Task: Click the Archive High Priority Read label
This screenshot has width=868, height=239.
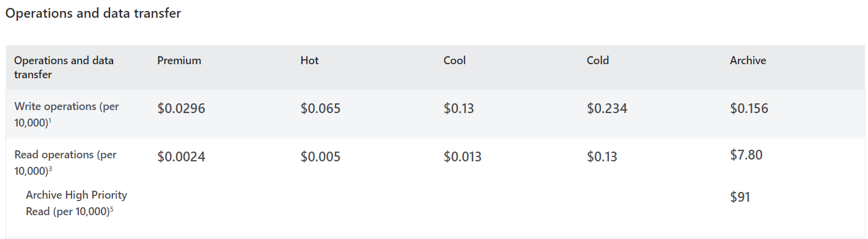Action: 76,203
